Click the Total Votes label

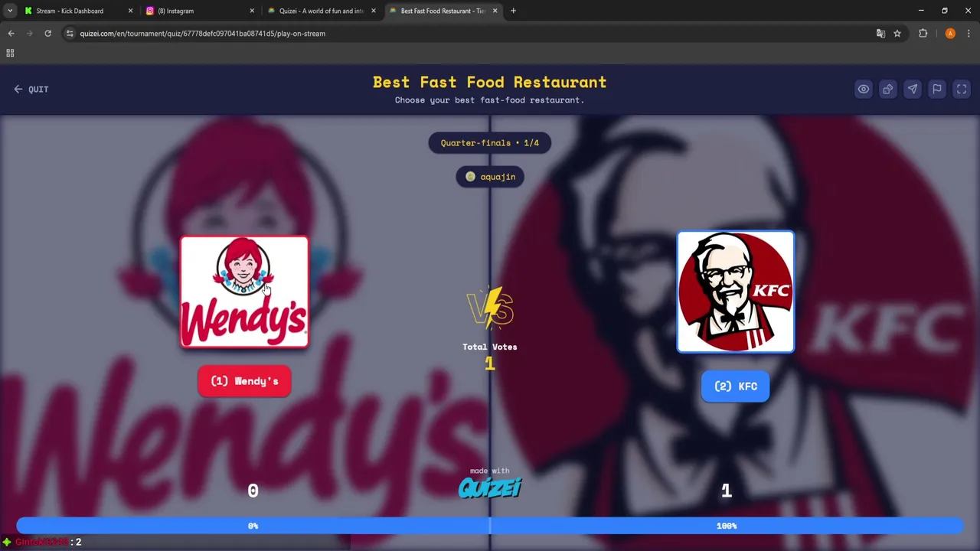coord(490,347)
